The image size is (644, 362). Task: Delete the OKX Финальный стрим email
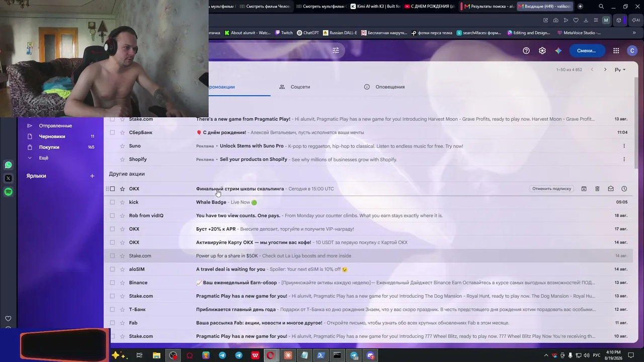597,189
